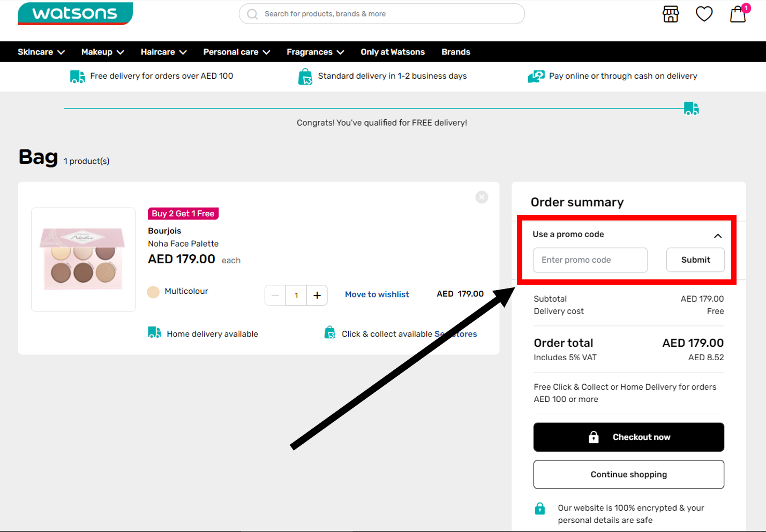Click the home delivery icon in the product card
The height and width of the screenshot is (532, 766).
point(154,332)
